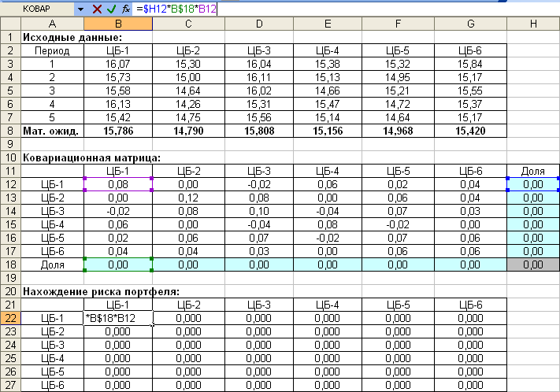Click mean value 15,786 in cell B8

point(117,131)
